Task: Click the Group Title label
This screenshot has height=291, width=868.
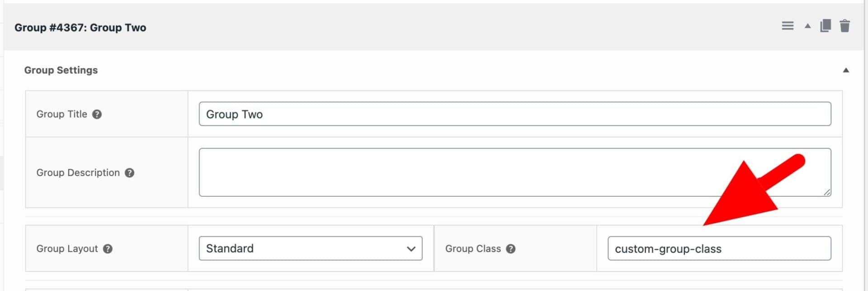Action: pyautogui.click(x=62, y=114)
